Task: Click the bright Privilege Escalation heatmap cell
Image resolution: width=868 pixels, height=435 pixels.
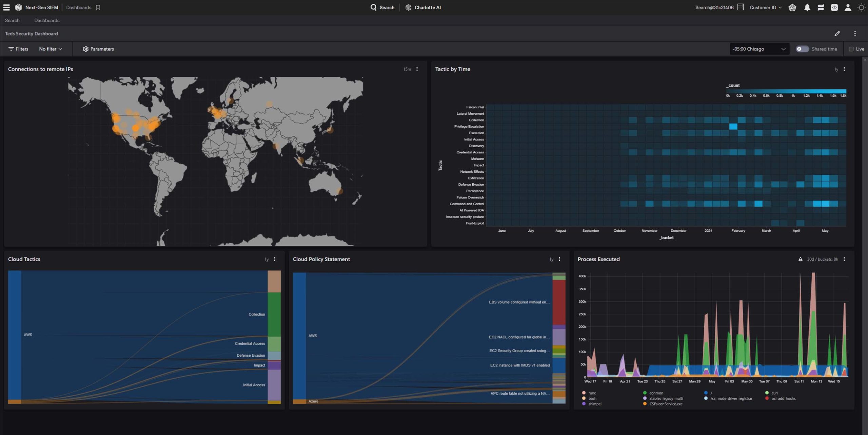Action: coord(733,127)
